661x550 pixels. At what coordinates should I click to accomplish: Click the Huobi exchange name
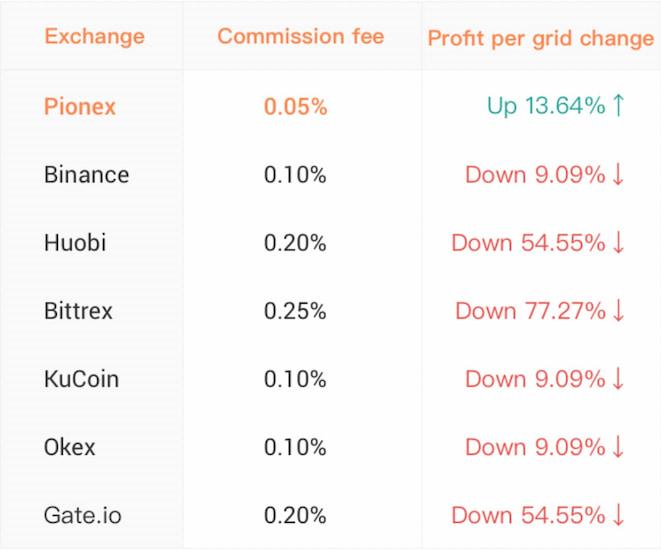click(74, 243)
